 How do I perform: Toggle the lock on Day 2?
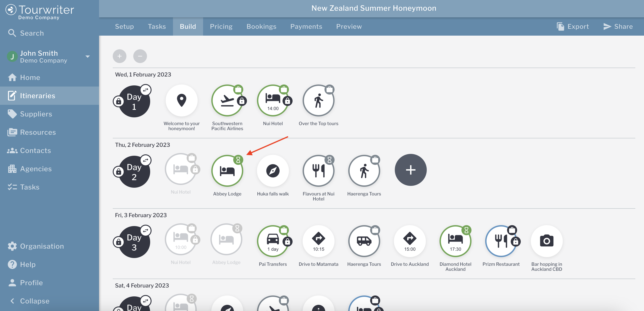point(118,172)
